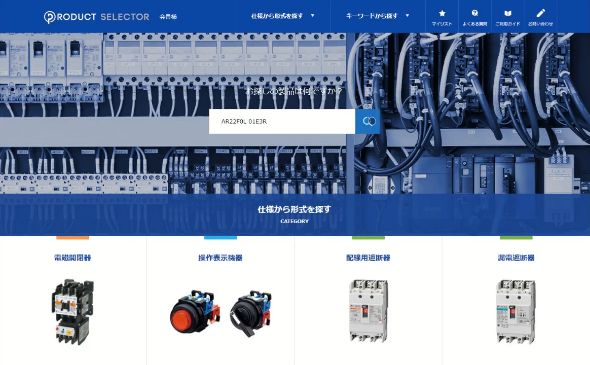Select the molded case breaker image

368,311
